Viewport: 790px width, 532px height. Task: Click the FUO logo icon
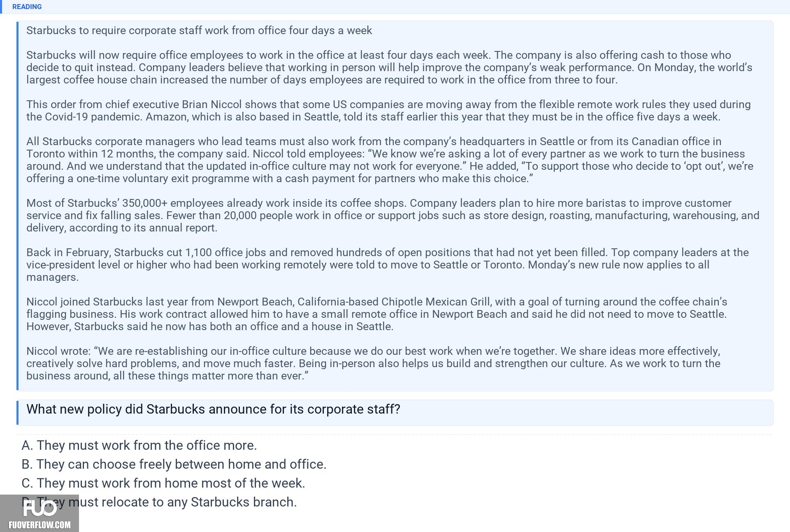pos(39,509)
